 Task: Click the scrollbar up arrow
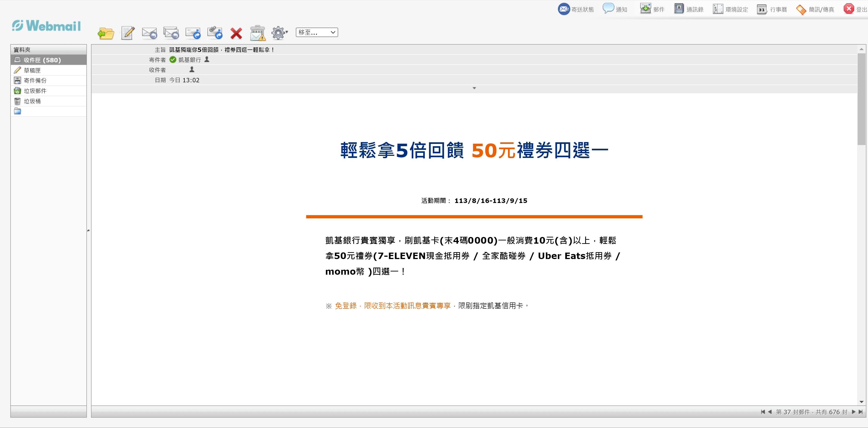861,49
